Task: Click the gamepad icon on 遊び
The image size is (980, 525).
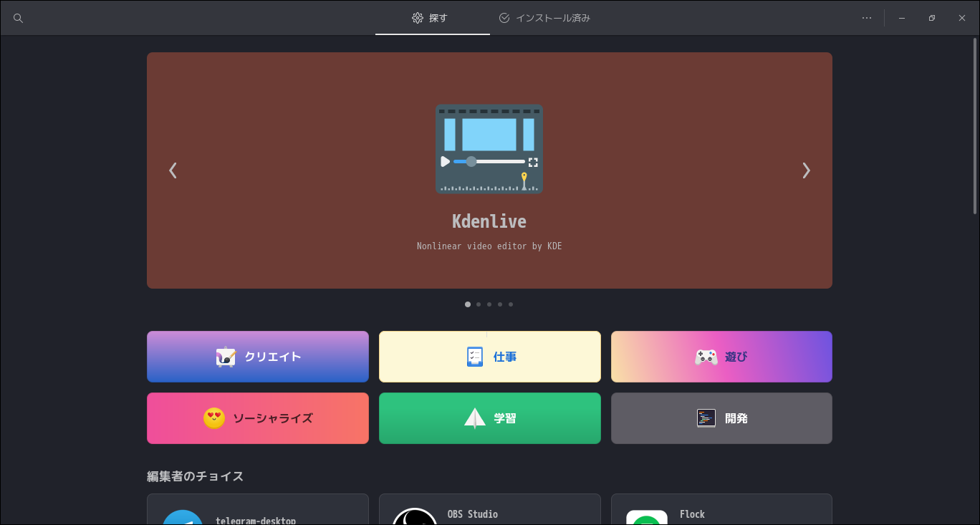Action: pos(706,357)
